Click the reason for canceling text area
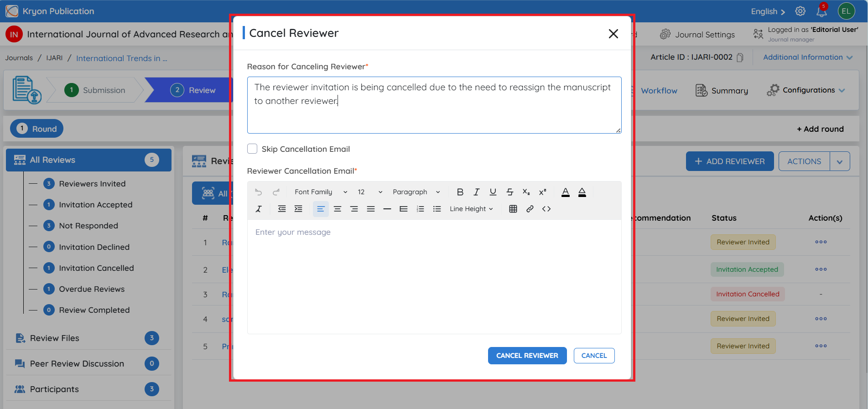Image resolution: width=868 pixels, height=409 pixels. tap(434, 105)
